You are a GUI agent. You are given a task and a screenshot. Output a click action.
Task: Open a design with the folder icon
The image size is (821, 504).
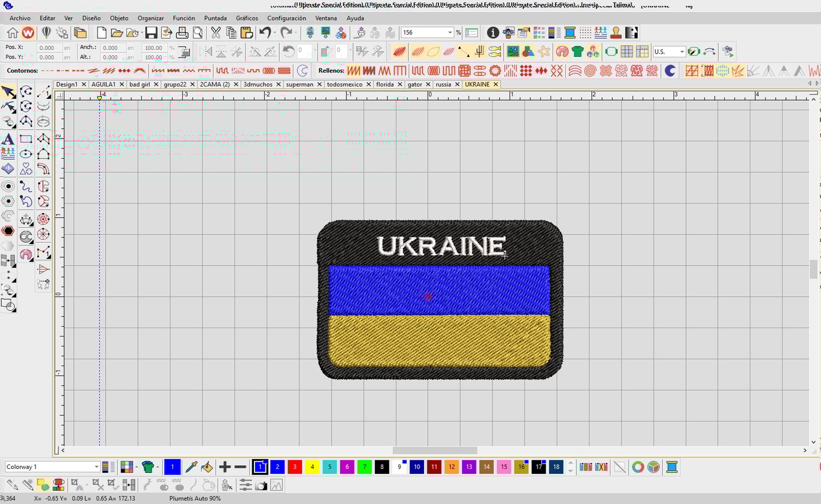pyautogui.click(x=117, y=33)
